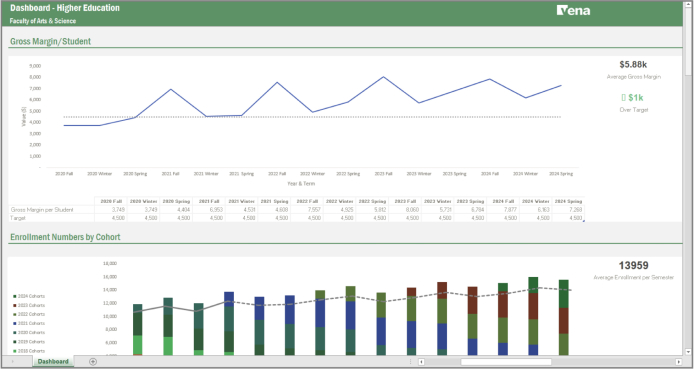Click the tab bar splitter dots handle
Image resolution: width=694 pixels, height=369 pixels.
(410, 362)
